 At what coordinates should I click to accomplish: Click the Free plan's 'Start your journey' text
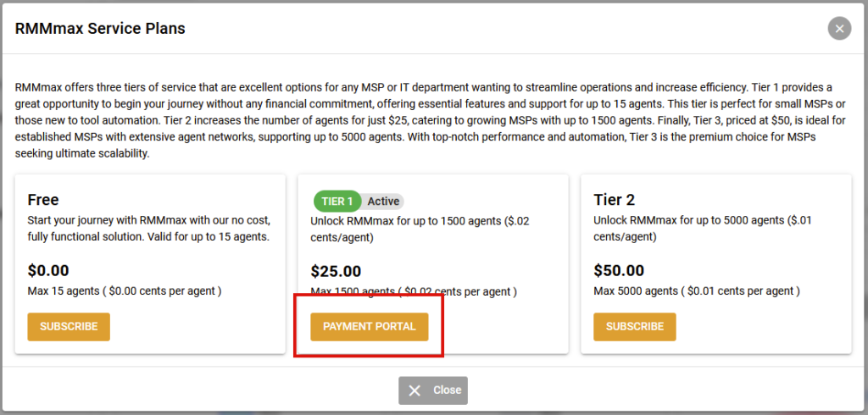148,230
